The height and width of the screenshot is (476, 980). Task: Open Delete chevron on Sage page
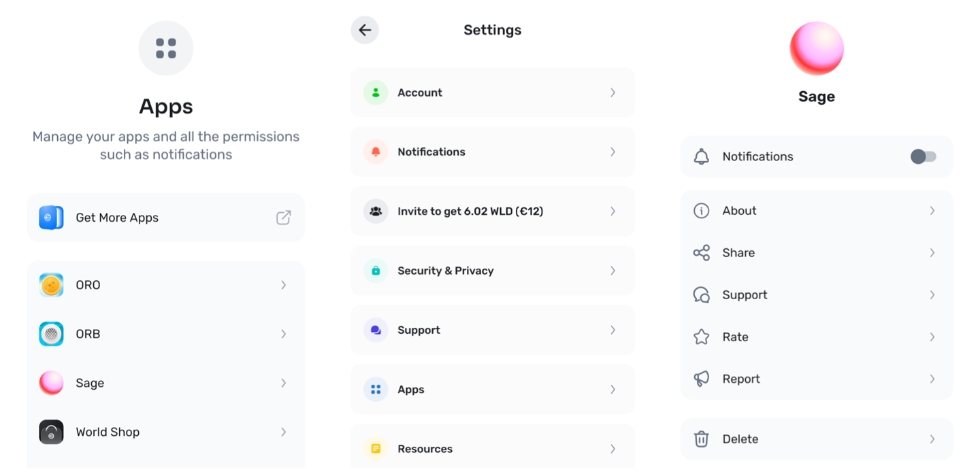tap(932, 439)
